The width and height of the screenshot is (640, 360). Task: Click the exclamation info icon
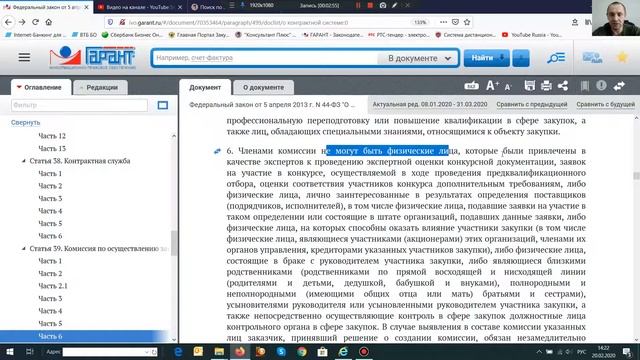601,85
